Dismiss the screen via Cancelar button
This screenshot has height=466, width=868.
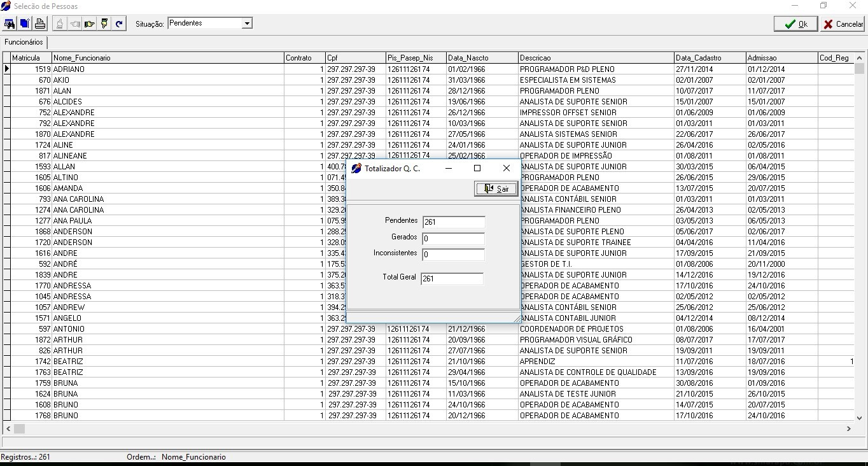(x=843, y=23)
